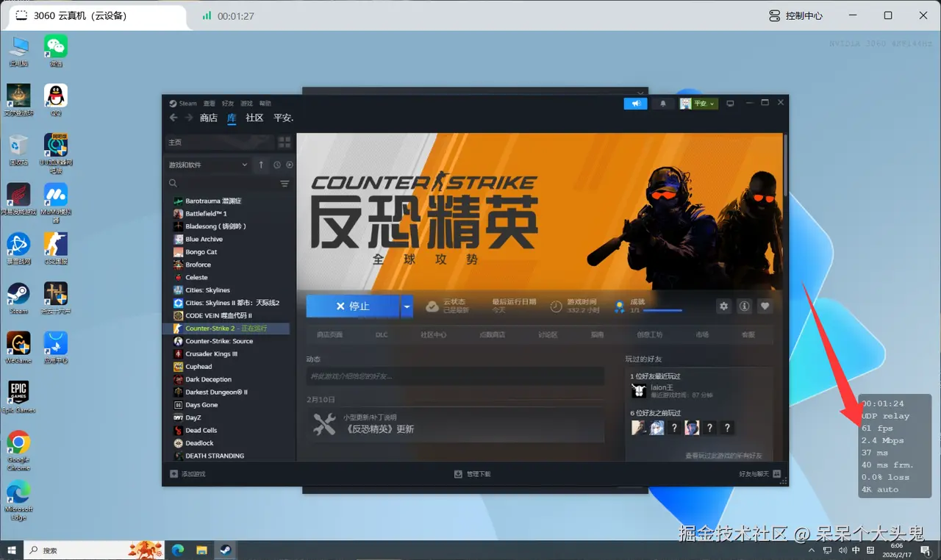Click the cloud status icon
Image resolution: width=941 pixels, height=560 pixels.
click(x=432, y=306)
